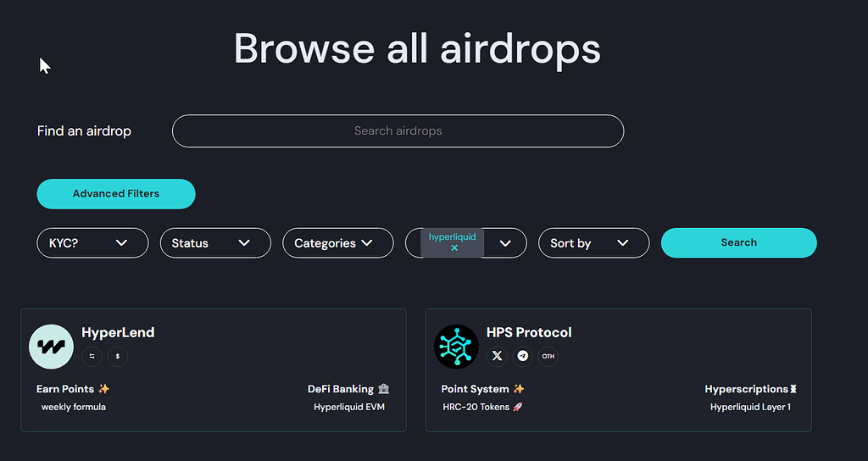
Task: Click HyperLend's swap arrows icon
Action: [x=92, y=357]
